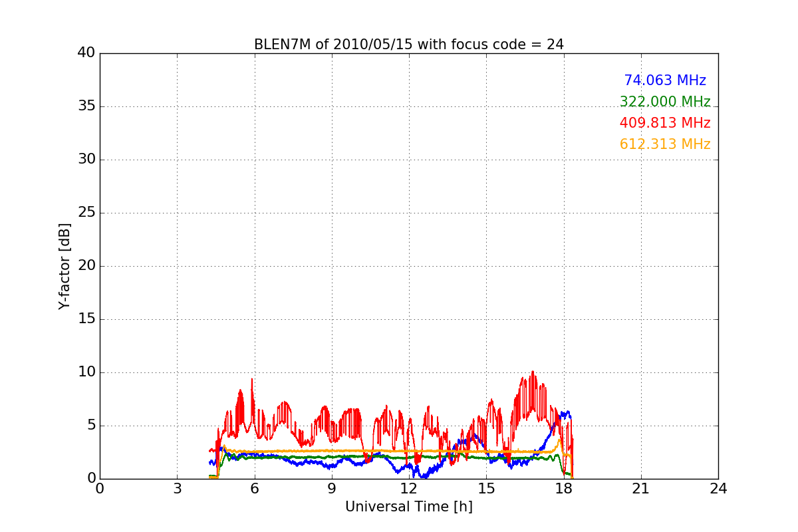
Task: Click the y-axis tick label 35
Action: click(86, 106)
